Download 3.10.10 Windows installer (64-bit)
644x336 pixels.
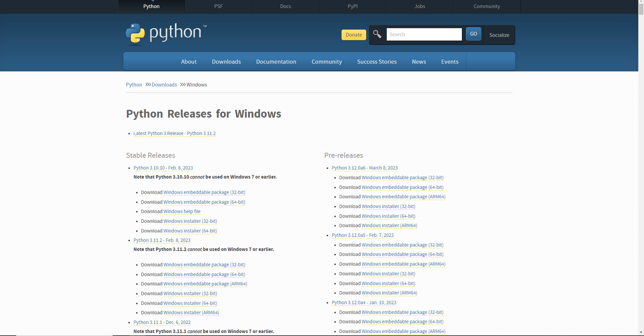(190, 231)
